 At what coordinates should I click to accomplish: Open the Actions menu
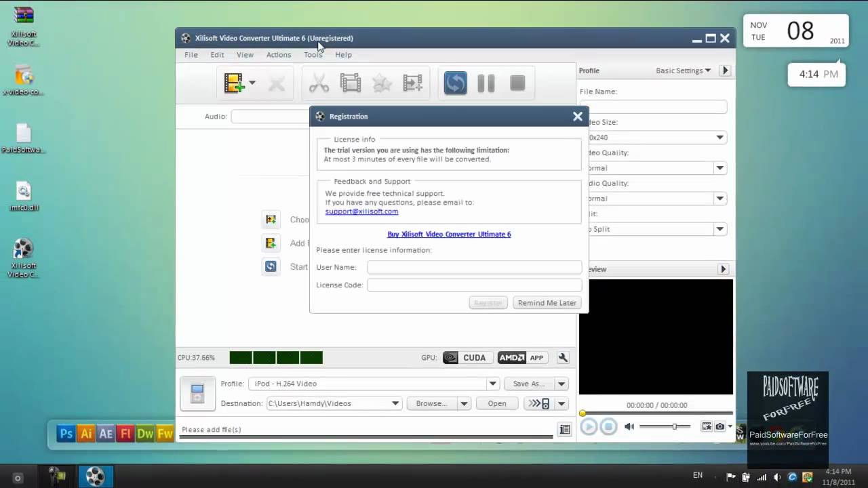279,55
